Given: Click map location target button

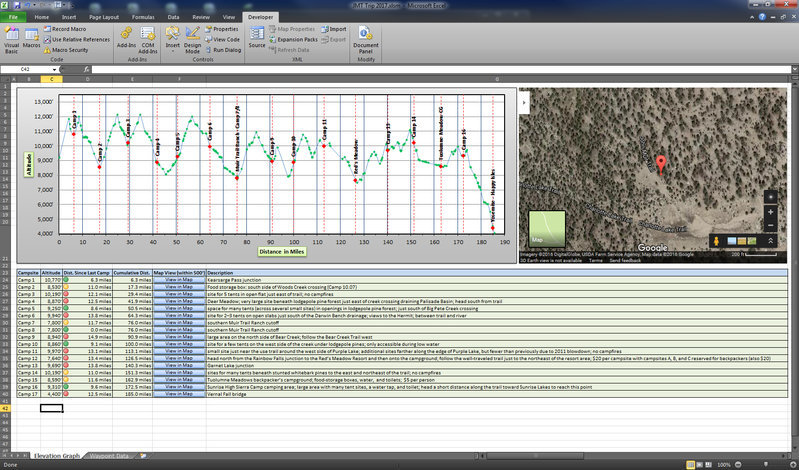Looking at the screenshot, I should pos(770,197).
